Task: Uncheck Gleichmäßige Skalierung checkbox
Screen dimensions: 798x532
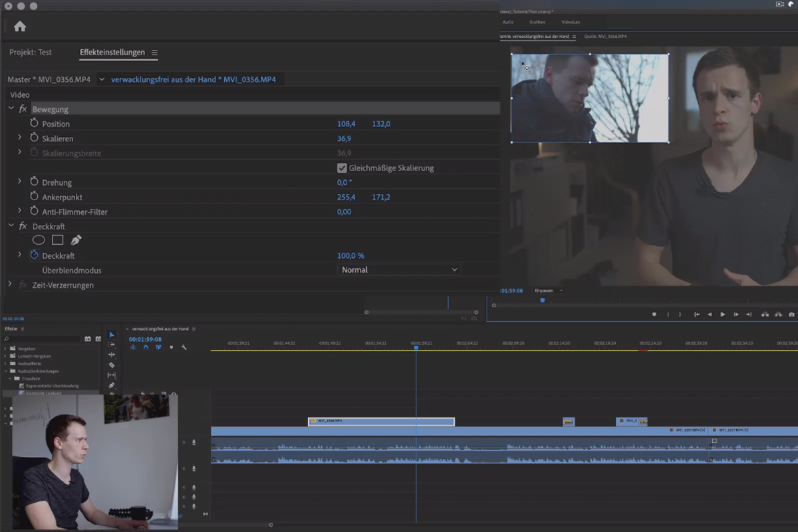Action: tap(342, 168)
